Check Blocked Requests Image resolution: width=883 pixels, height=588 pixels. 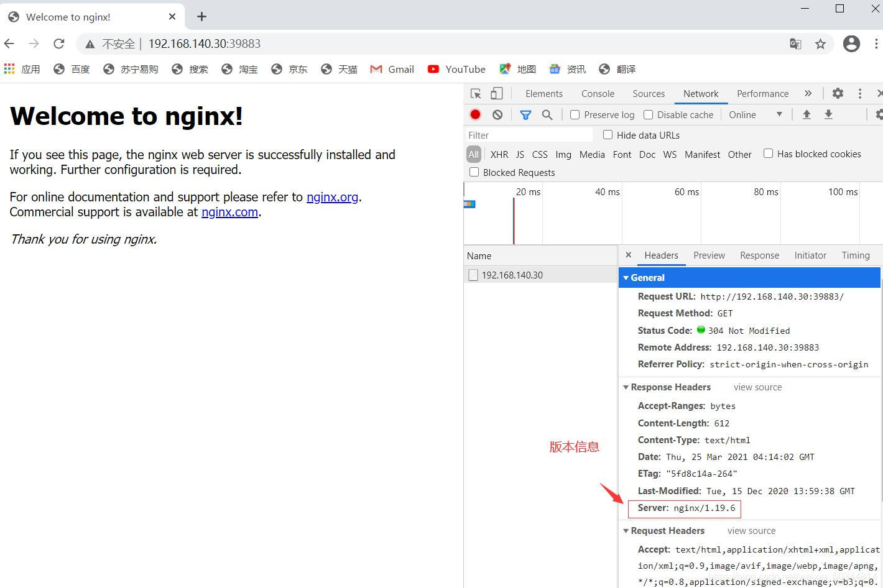pos(474,172)
